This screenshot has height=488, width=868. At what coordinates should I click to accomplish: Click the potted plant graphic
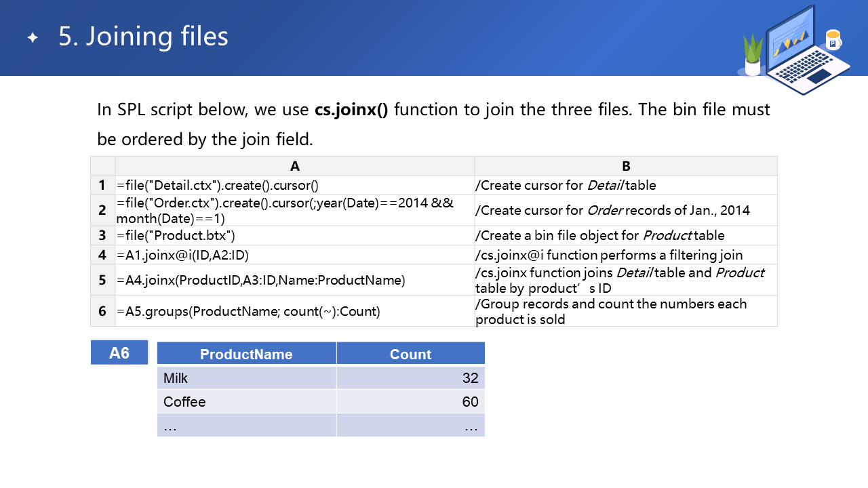(753, 56)
